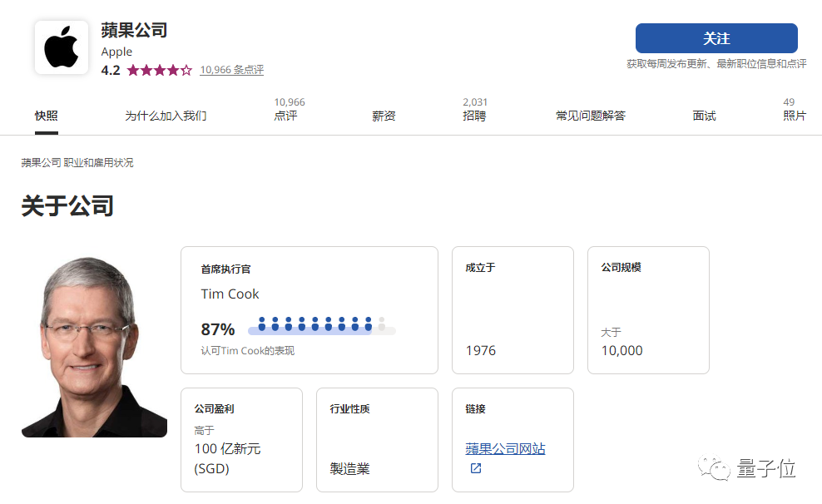This screenshot has height=504, width=822.
Task: Visit the 蘋果公司网站 website link
Action: coord(503,448)
